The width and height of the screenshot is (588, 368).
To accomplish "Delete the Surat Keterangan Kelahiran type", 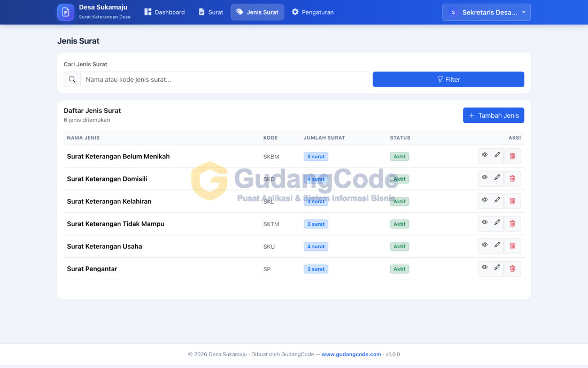I will [x=512, y=201].
